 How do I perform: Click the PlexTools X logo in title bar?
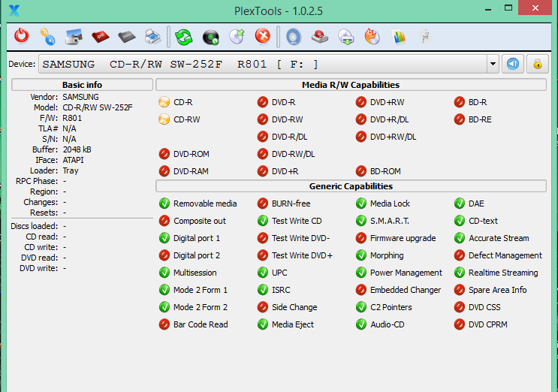(14, 11)
